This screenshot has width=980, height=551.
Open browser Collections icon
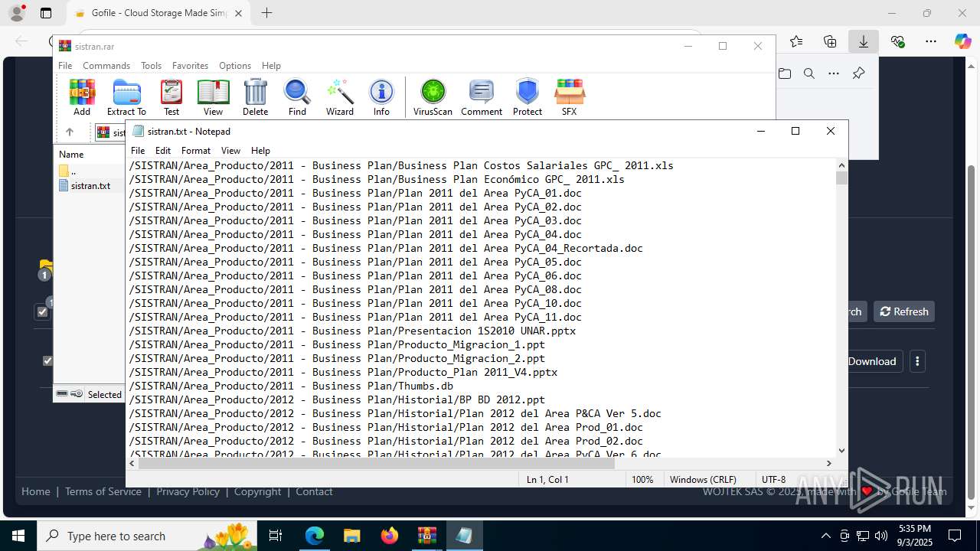click(x=830, y=41)
